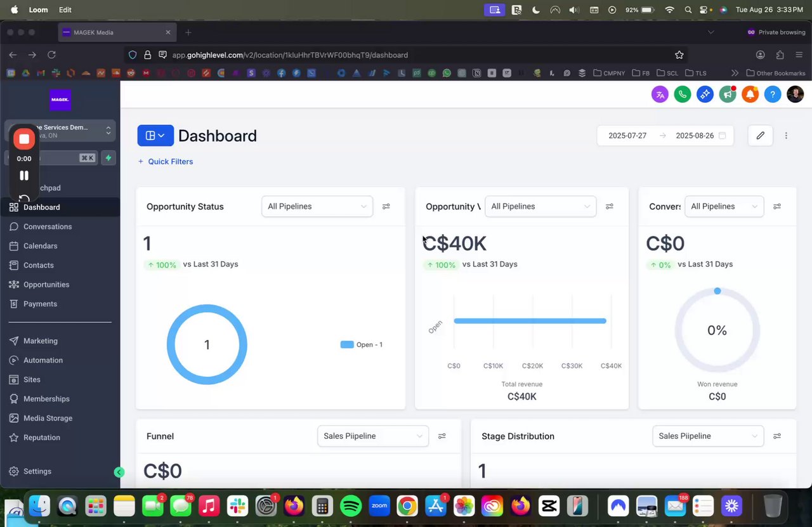Open the browser hamburger menu
The width and height of the screenshot is (812, 527).
coord(799,55)
